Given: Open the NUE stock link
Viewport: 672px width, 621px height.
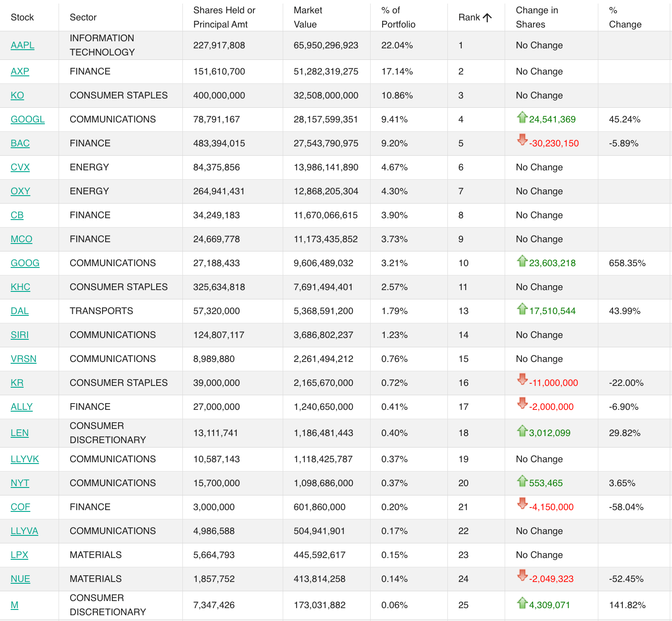Looking at the screenshot, I should coord(20,579).
